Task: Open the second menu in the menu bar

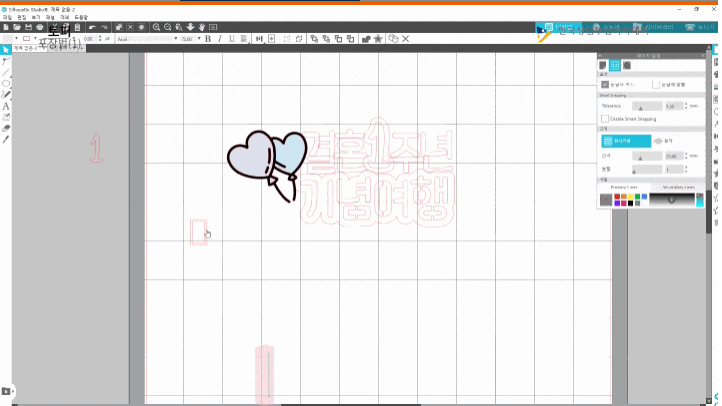Action: 22,17
